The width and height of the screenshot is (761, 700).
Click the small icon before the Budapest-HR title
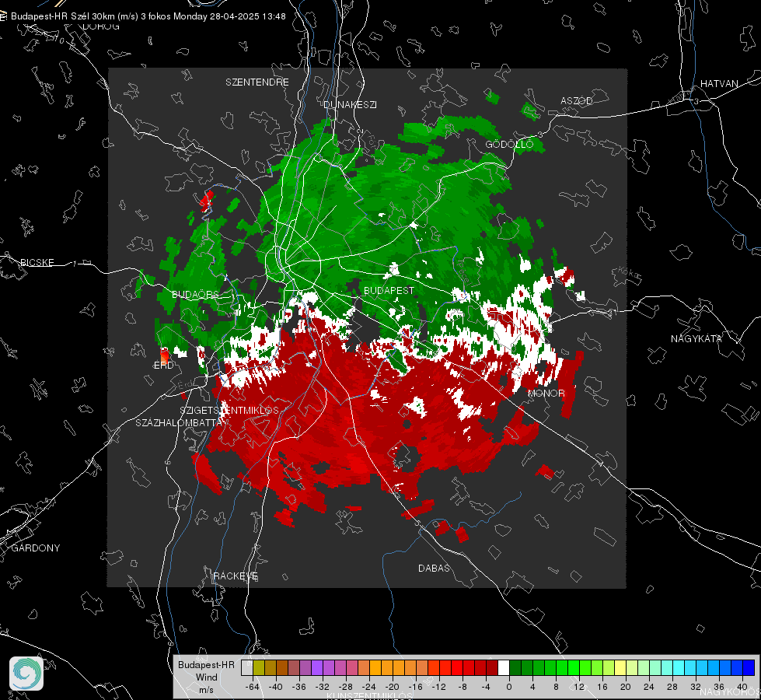point(3,16)
